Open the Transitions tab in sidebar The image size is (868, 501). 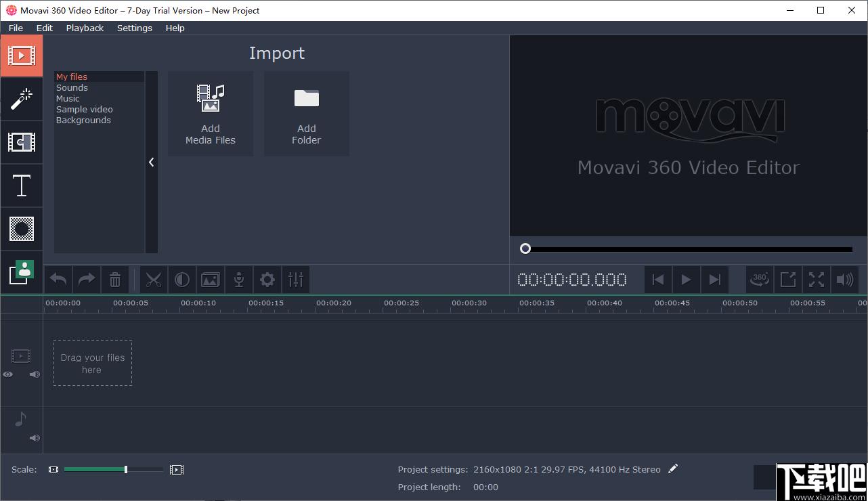(22, 142)
